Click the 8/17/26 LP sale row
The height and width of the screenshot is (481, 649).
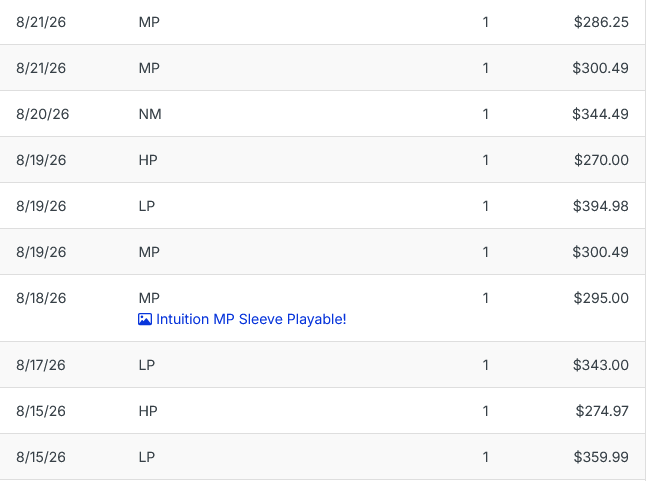click(x=322, y=365)
